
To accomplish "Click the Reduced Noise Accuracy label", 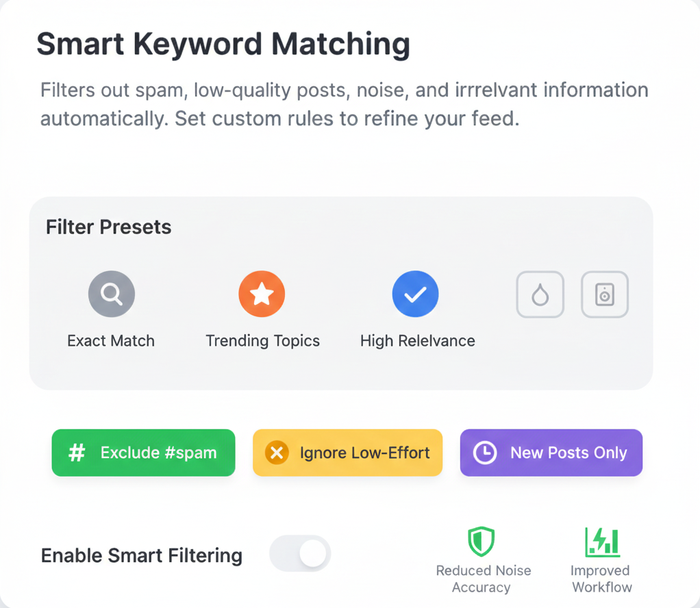I will point(483,579).
